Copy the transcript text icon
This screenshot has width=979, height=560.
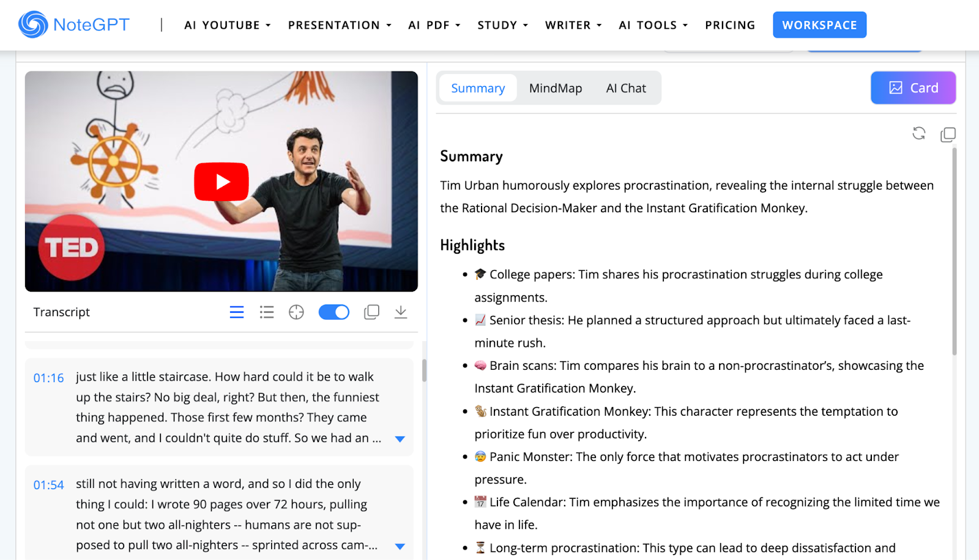(371, 312)
